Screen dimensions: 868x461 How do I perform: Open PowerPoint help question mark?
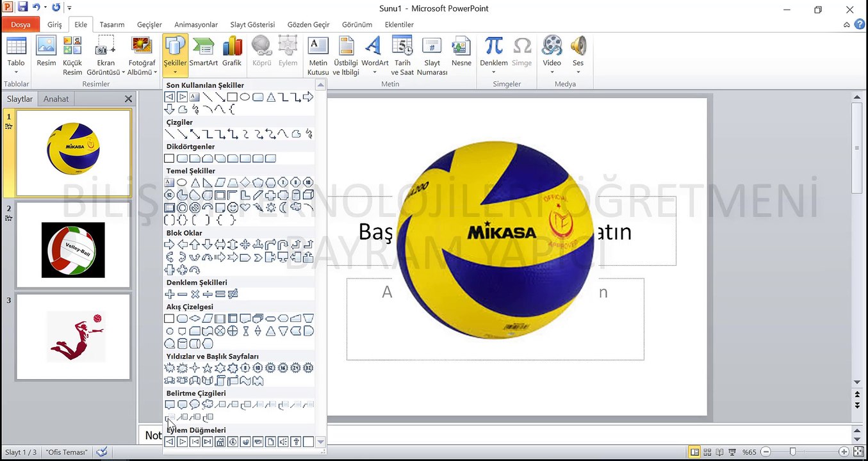pyautogui.click(x=858, y=25)
